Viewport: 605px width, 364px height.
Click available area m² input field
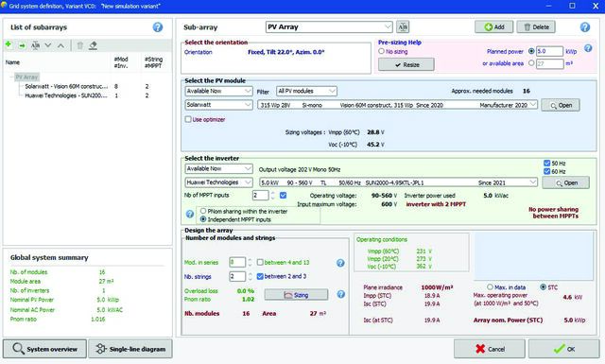pyautogui.click(x=550, y=63)
